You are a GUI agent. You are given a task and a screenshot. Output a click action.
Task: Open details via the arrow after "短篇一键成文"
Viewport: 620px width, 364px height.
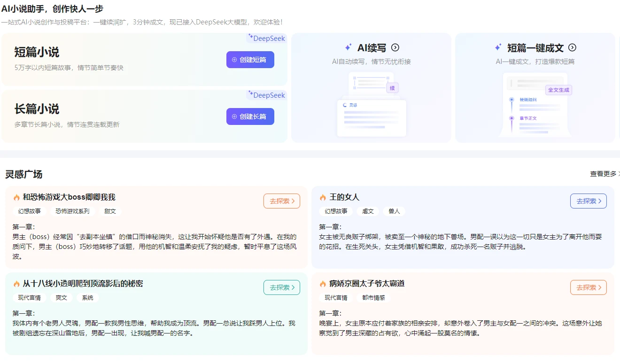572,47
